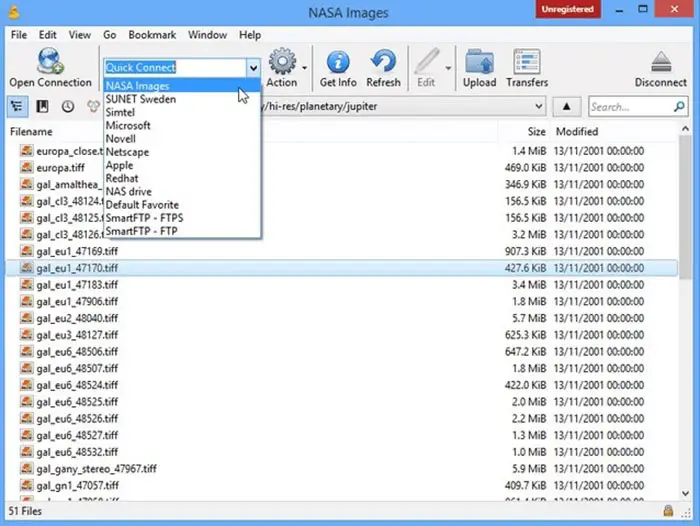Expand the Action dropdown arrow
The height and width of the screenshot is (526, 700).
[304, 68]
